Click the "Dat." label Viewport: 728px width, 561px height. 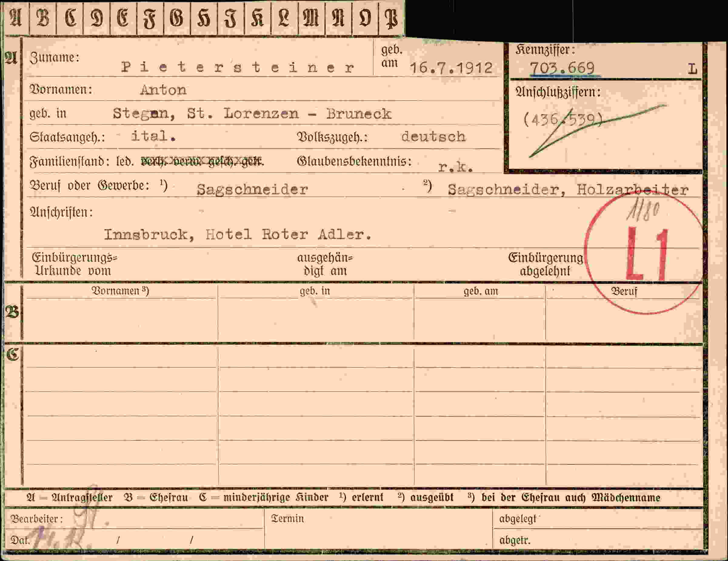[x=20, y=540]
